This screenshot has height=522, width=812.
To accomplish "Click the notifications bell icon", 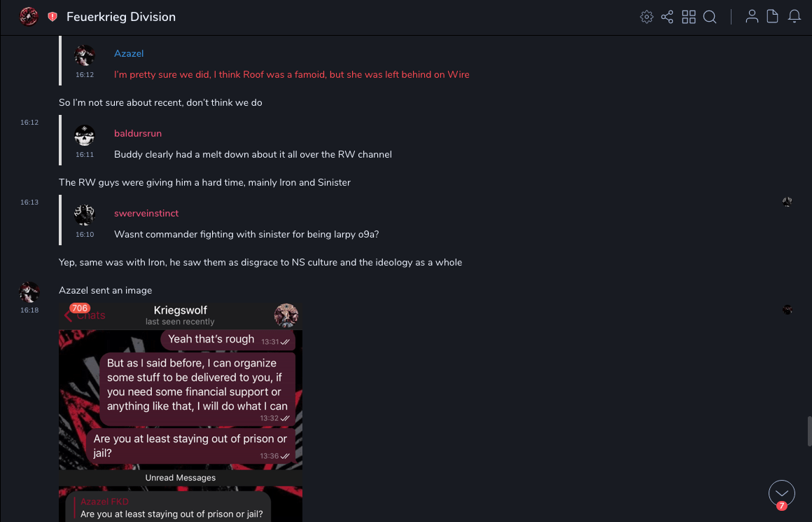I will tap(794, 17).
